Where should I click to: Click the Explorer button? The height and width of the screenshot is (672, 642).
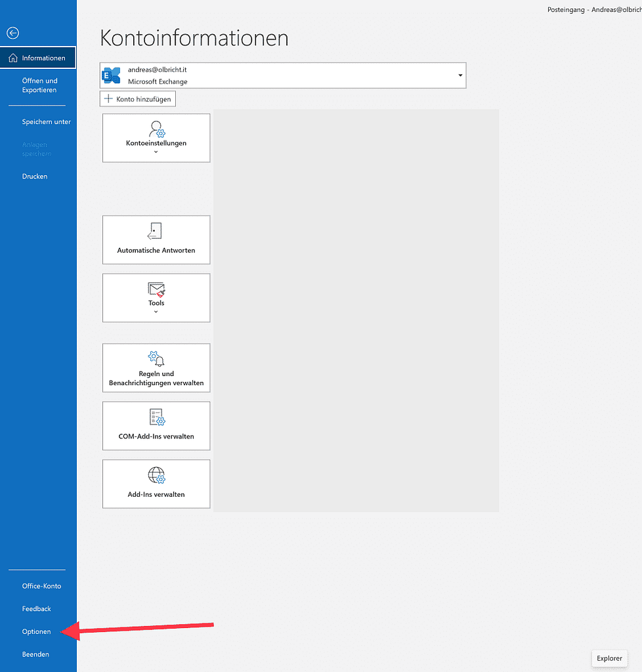point(609,658)
